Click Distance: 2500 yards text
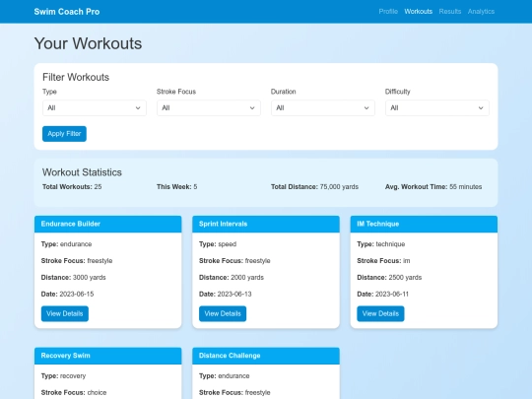This screenshot has width=532, height=399. pyautogui.click(x=389, y=278)
